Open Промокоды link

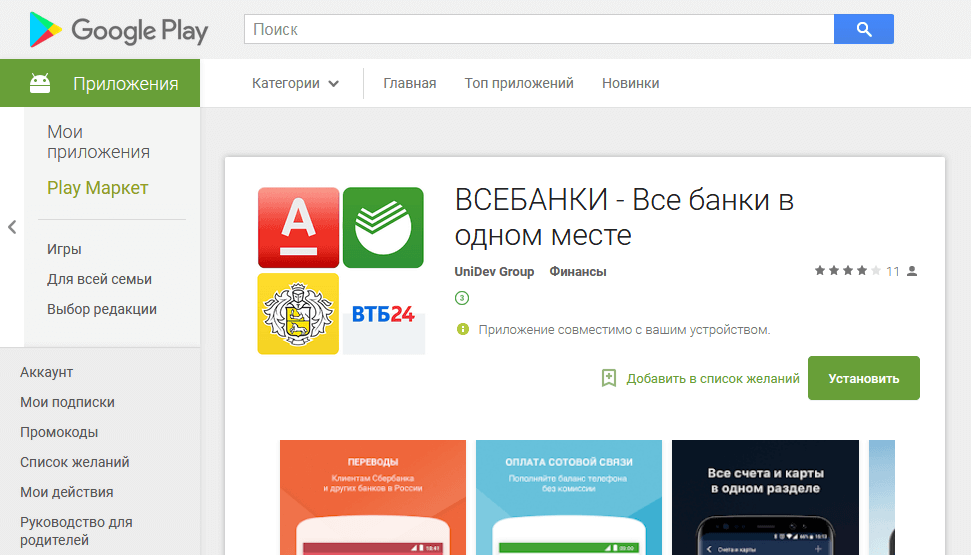coord(59,432)
